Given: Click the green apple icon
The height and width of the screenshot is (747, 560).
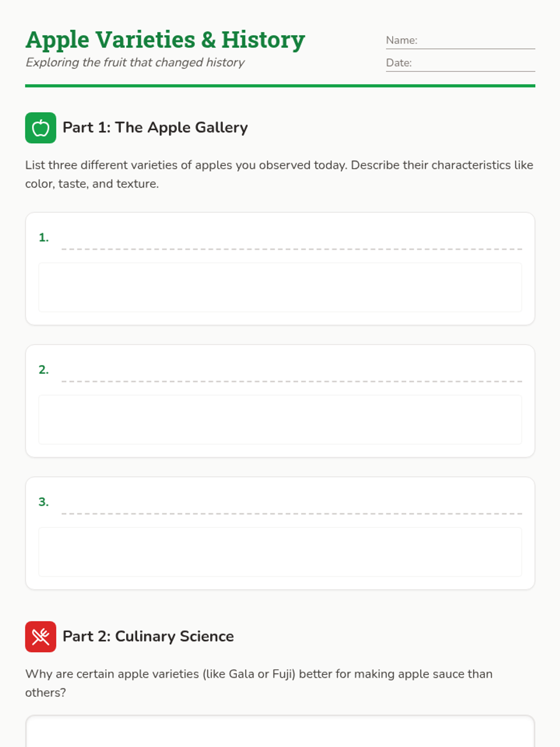Looking at the screenshot, I should point(41,127).
